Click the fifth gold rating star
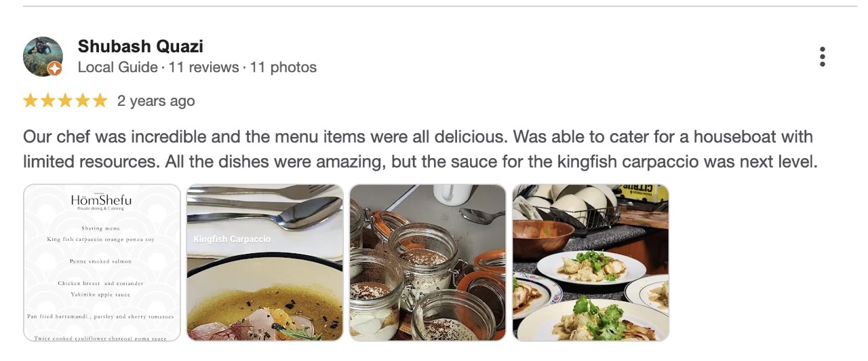Viewport: 868px width, 361px height. pyautogui.click(x=100, y=101)
